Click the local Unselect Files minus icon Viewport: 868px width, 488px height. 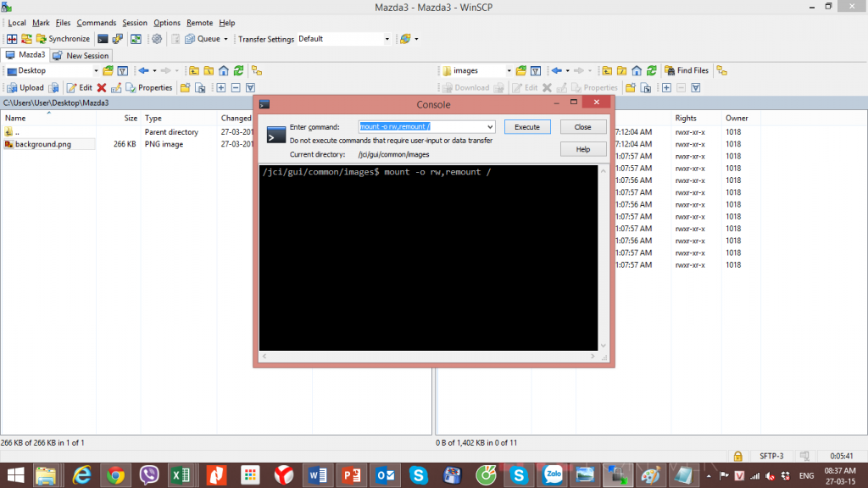(236, 87)
